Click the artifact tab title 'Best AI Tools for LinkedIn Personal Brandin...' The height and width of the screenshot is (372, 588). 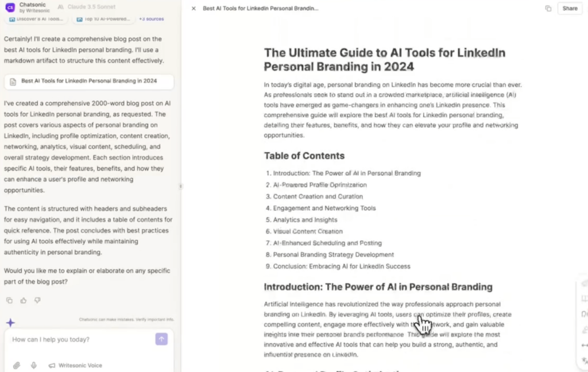click(260, 8)
